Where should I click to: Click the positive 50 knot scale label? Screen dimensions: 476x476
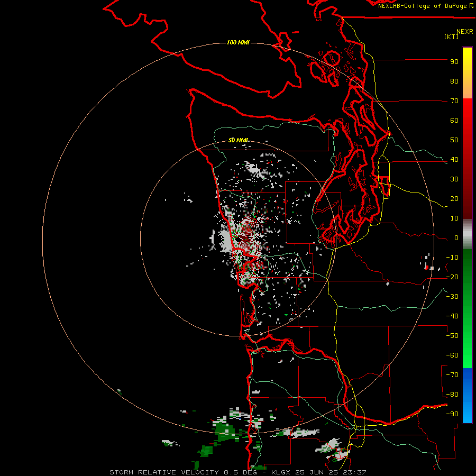point(454,140)
